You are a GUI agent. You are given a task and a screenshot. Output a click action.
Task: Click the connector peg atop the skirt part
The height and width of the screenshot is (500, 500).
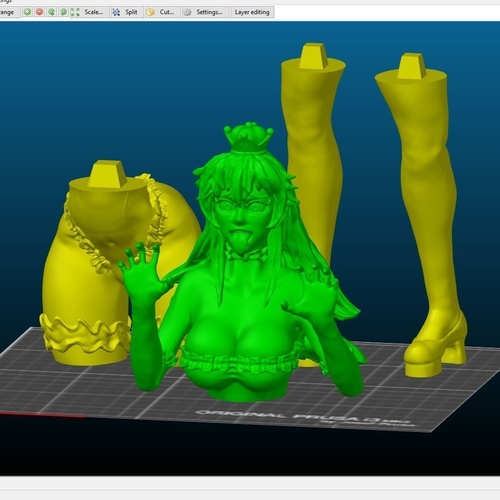point(107,173)
